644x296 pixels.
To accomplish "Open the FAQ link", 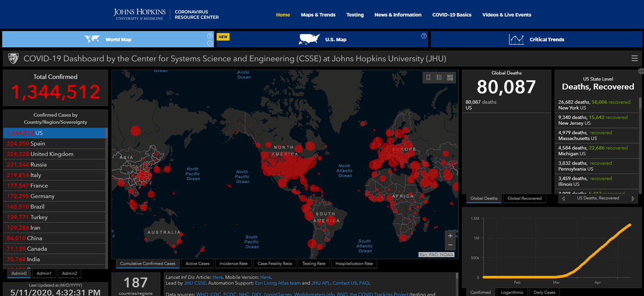I will [364, 283].
